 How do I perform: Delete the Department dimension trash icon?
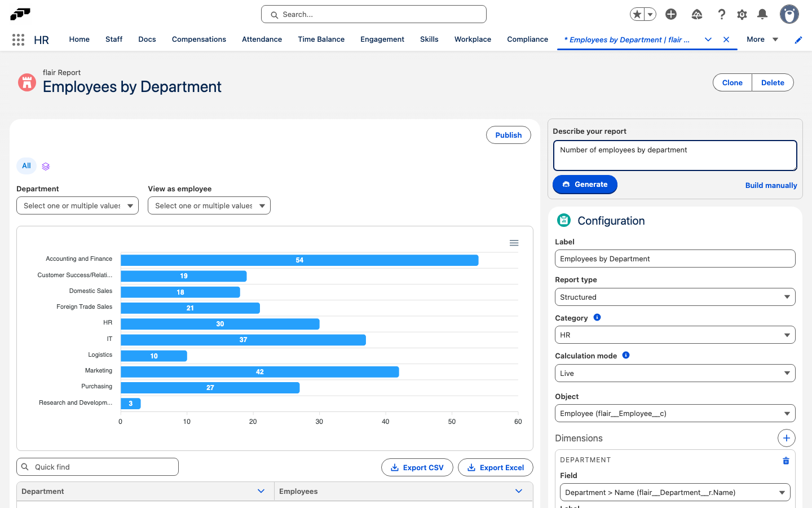point(786,461)
